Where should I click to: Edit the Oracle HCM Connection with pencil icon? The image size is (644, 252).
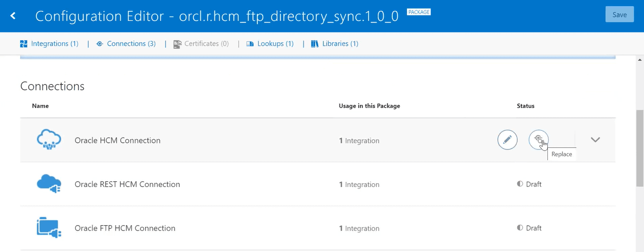click(507, 140)
